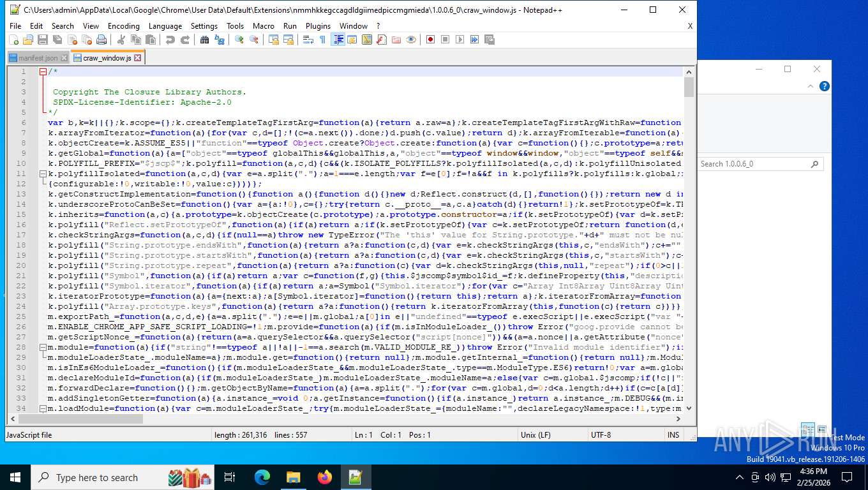
Task: Click the Save All toolbar icon
Action: pos(57,40)
